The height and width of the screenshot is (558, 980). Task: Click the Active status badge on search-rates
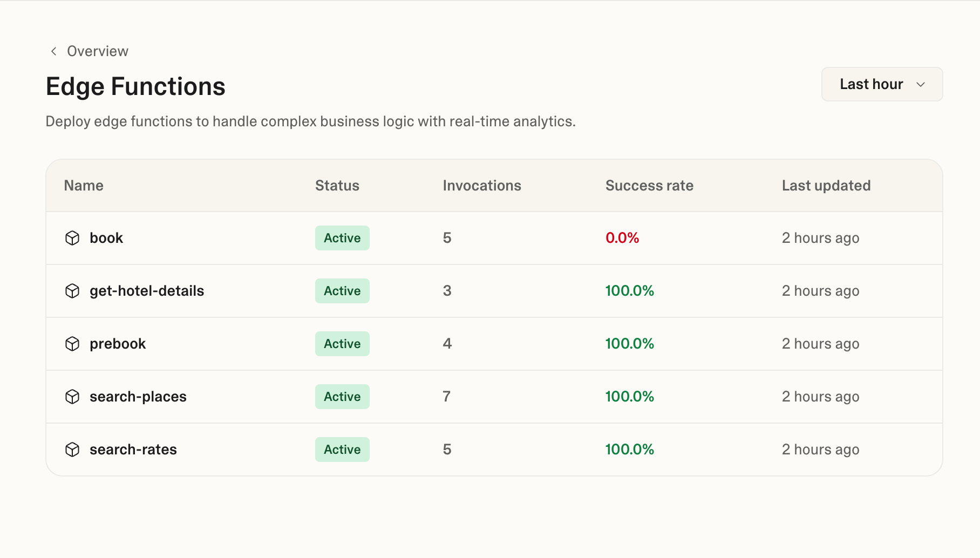click(342, 449)
